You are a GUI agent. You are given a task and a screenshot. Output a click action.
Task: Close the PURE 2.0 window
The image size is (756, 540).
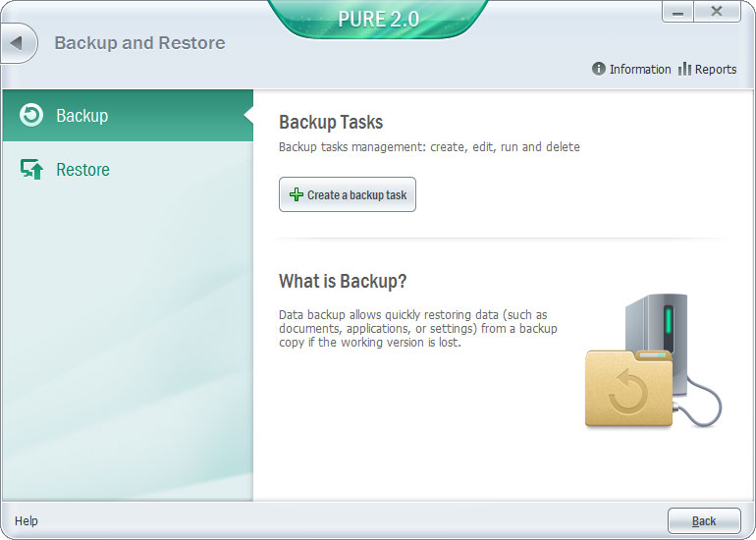pos(717,12)
